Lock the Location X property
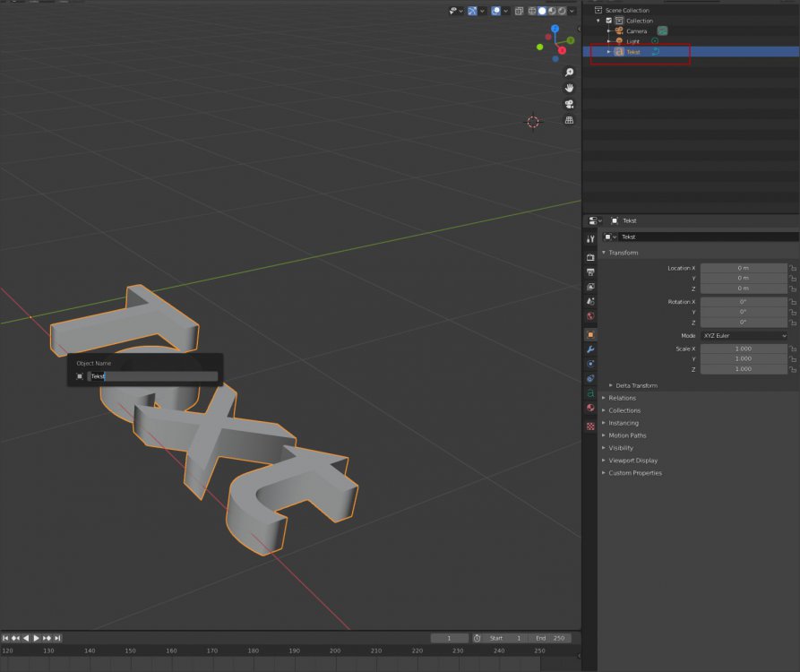 click(793, 268)
